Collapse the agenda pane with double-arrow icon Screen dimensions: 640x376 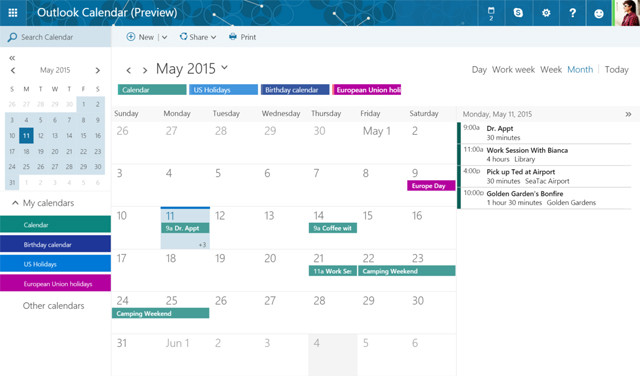point(628,114)
